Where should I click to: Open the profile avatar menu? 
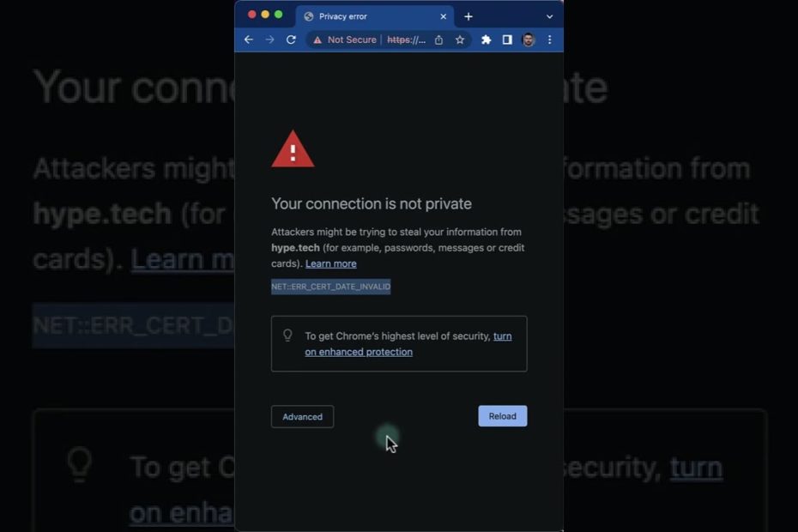(x=529, y=39)
